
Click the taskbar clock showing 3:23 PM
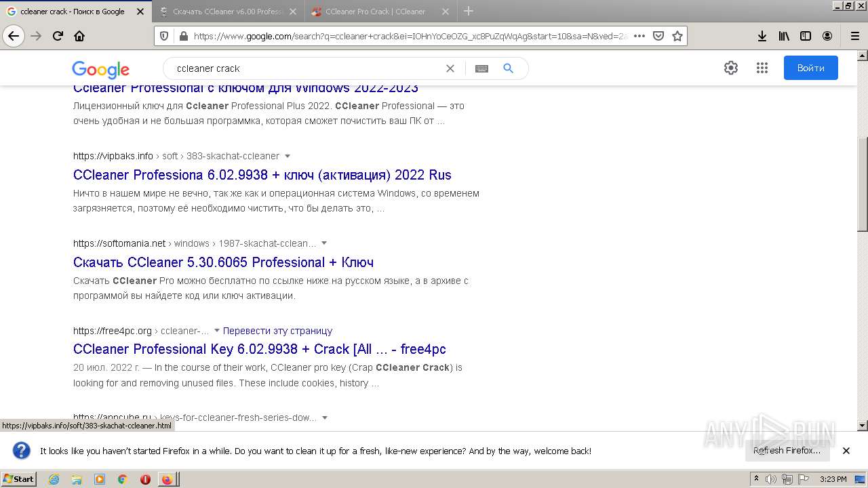tap(833, 479)
